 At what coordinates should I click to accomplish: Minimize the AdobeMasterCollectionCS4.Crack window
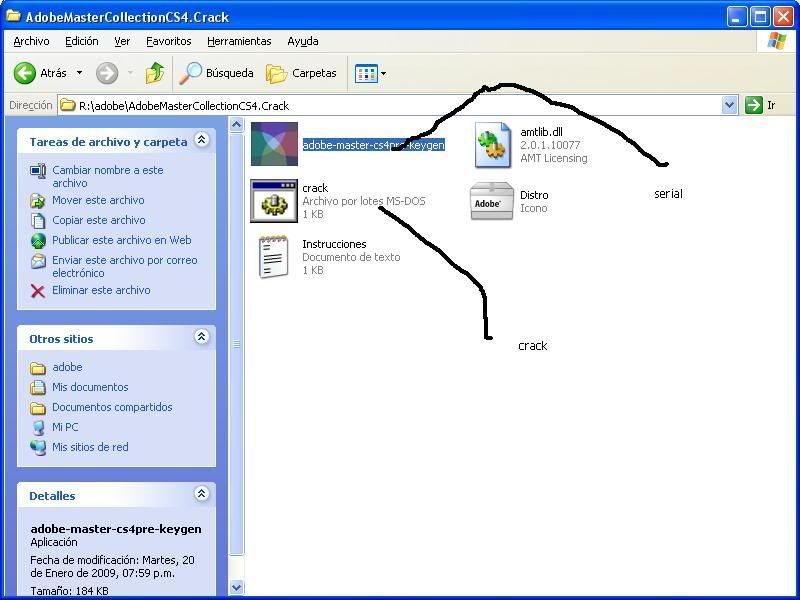(x=736, y=17)
